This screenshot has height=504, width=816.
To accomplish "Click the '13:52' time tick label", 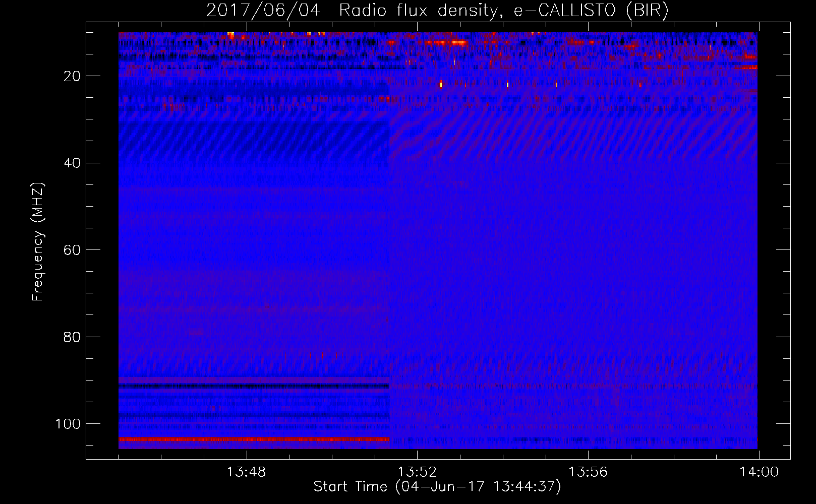I will (x=417, y=472).
